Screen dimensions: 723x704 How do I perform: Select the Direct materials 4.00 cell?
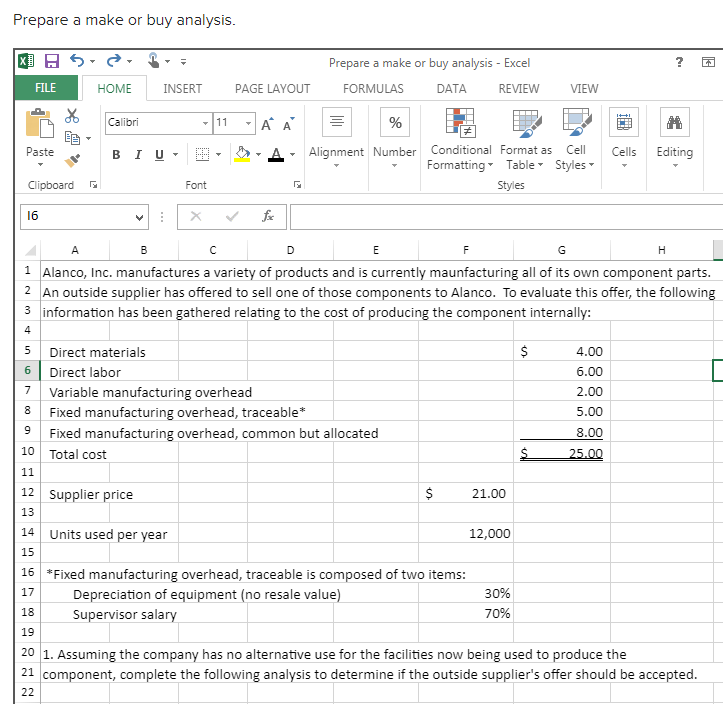pos(562,351)
